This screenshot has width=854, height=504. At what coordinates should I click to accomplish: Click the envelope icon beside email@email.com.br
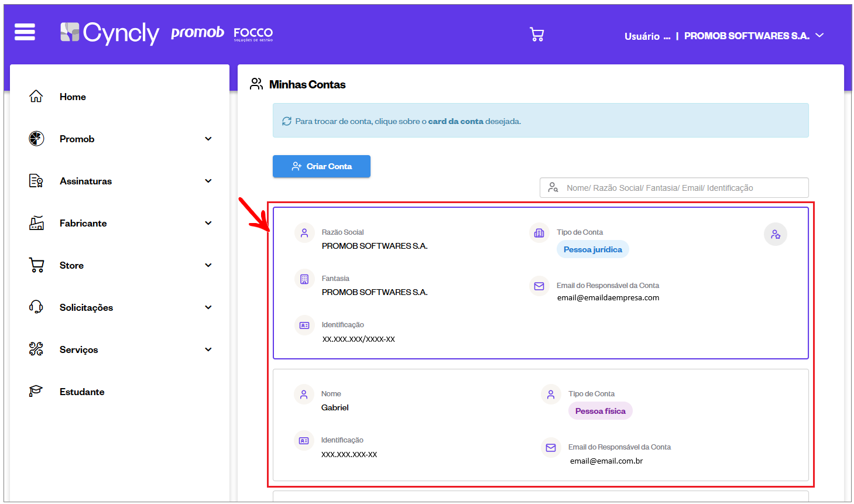pos(551,448)
